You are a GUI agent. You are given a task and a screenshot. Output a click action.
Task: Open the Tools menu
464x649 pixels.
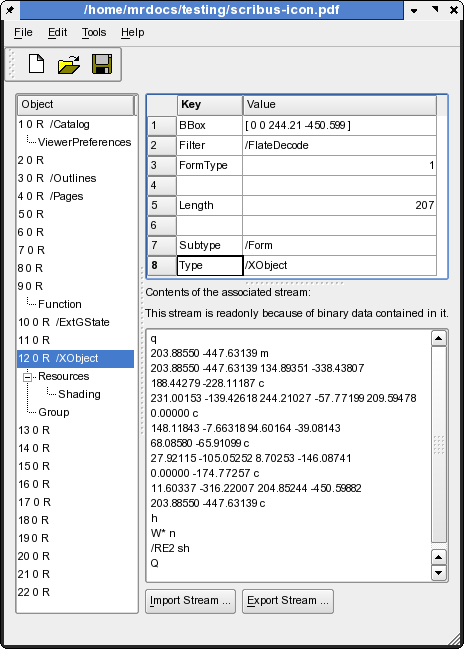coord(94,32)
